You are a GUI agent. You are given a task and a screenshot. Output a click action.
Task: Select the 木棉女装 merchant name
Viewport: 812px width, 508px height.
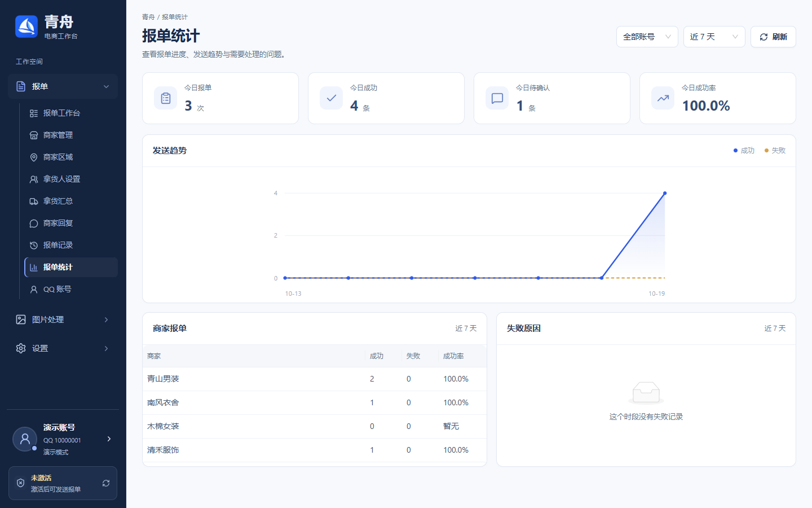pos(163,426)
